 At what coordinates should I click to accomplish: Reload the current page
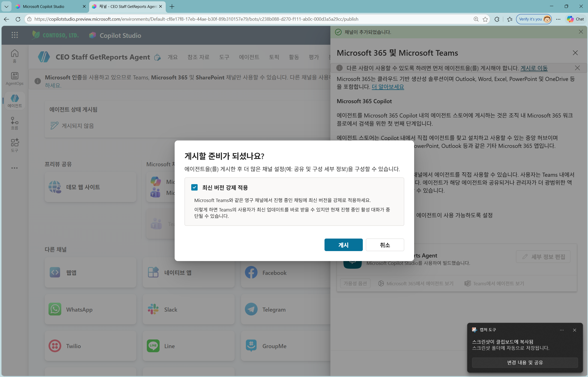click(18, 19)
